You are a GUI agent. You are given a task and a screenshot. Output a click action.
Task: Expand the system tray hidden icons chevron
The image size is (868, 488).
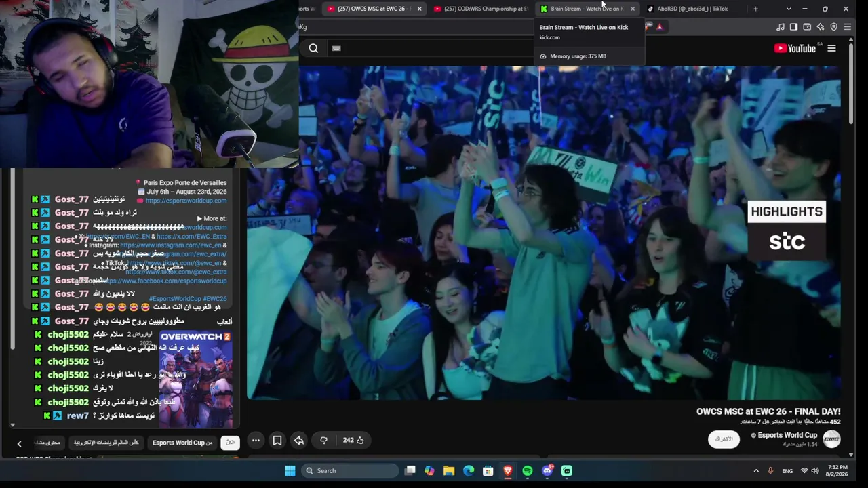[756, 471]
